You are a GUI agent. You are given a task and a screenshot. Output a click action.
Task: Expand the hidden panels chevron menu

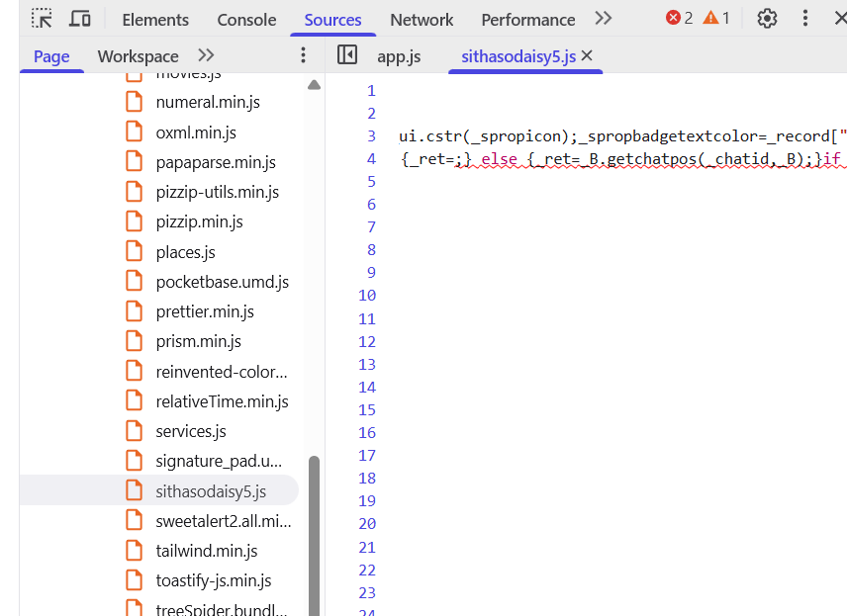604,19
